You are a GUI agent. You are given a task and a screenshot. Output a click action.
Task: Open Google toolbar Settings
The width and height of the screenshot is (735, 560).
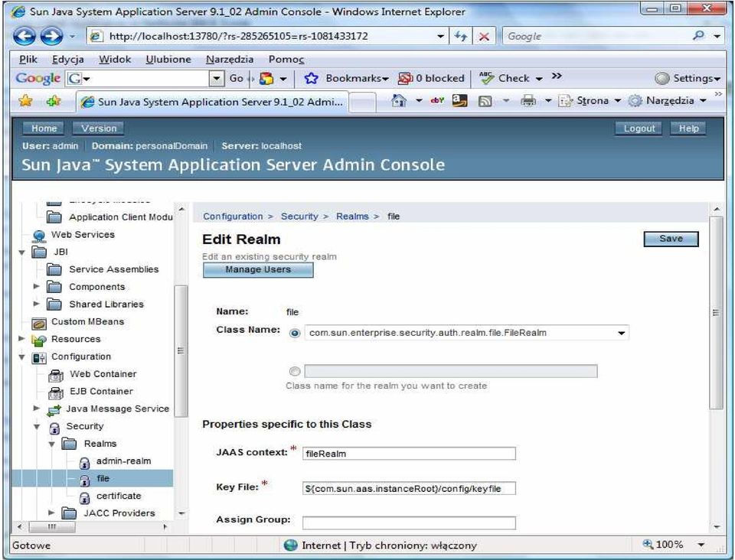pos(688,78)
